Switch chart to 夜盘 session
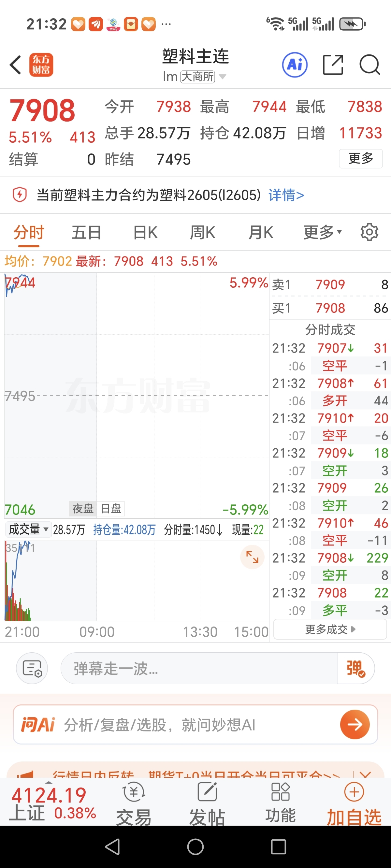Screen dimensions: 391x868 tap(82, 509)
